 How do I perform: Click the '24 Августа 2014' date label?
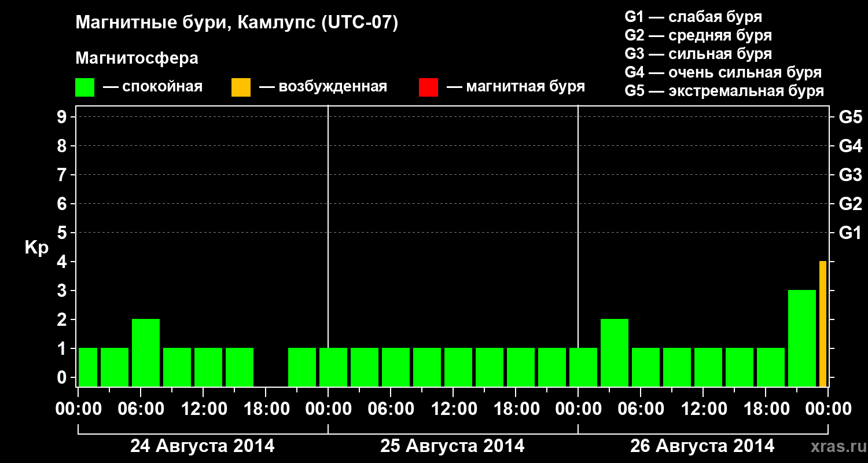(203, 446)
